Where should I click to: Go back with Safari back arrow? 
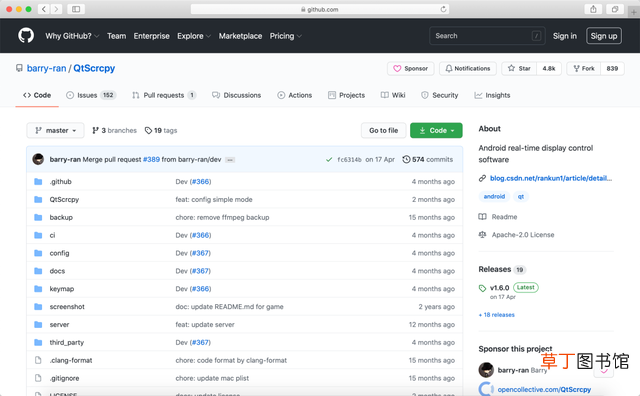pyautogui.click(x=43, y=9)
